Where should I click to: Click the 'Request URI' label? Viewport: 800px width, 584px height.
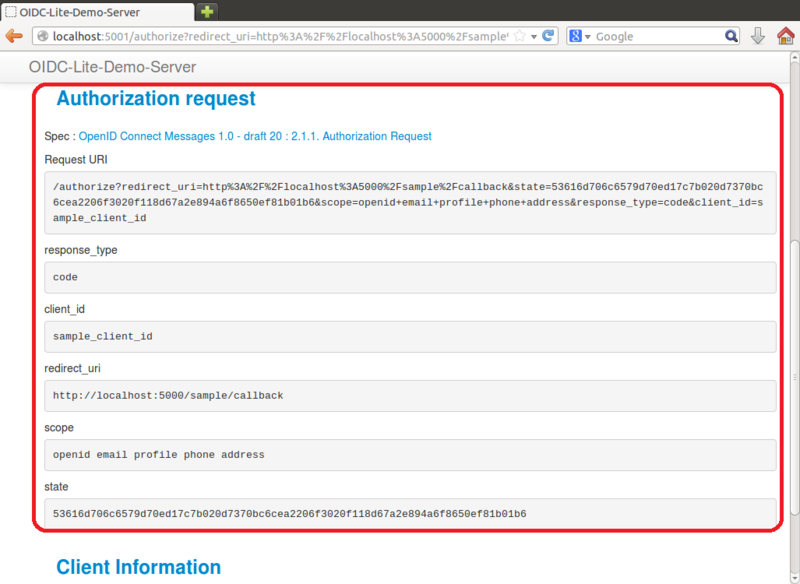click(x=76, y=160)
